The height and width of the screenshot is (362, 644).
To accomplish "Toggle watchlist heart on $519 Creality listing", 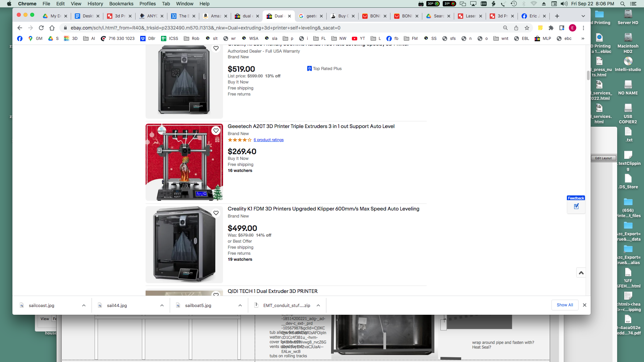I will [216, 48].
